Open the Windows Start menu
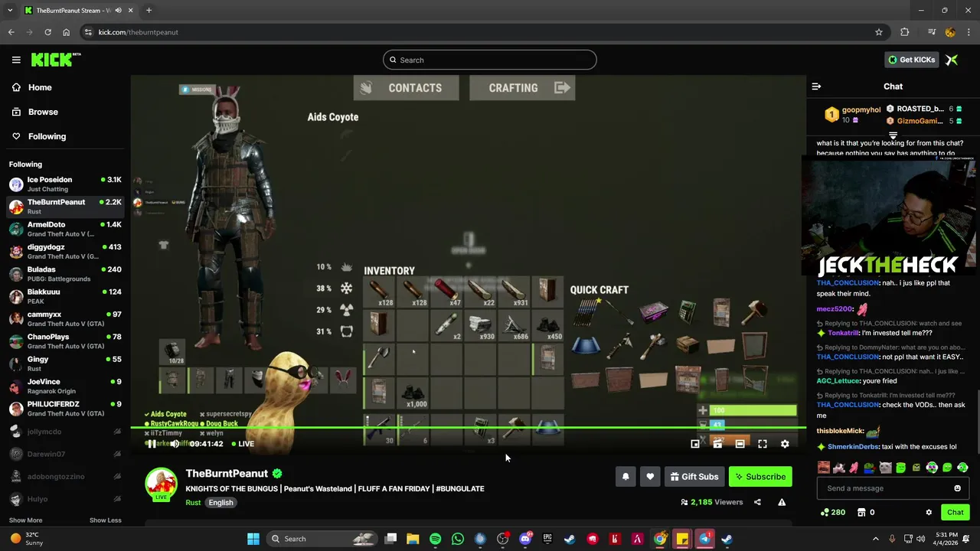This screenshot has width=980, height=551. click(x=253, y=539)
